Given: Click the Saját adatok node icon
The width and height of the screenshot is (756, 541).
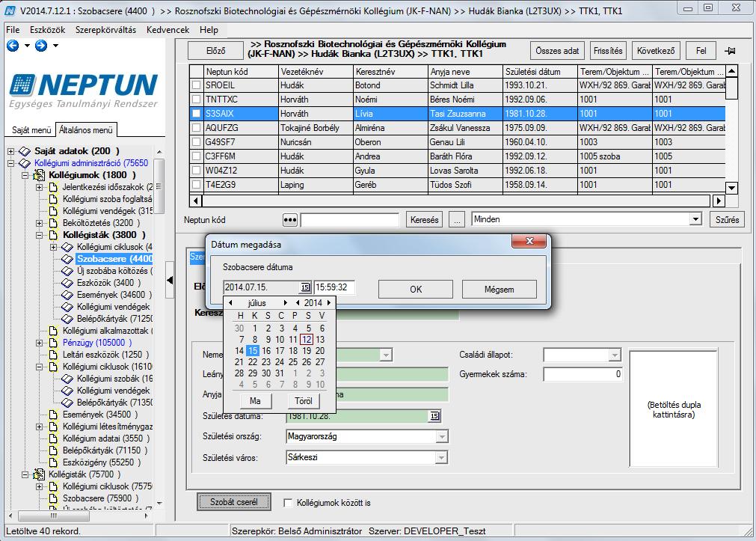Looking at the screenshot, I should (x=25, y=151).
